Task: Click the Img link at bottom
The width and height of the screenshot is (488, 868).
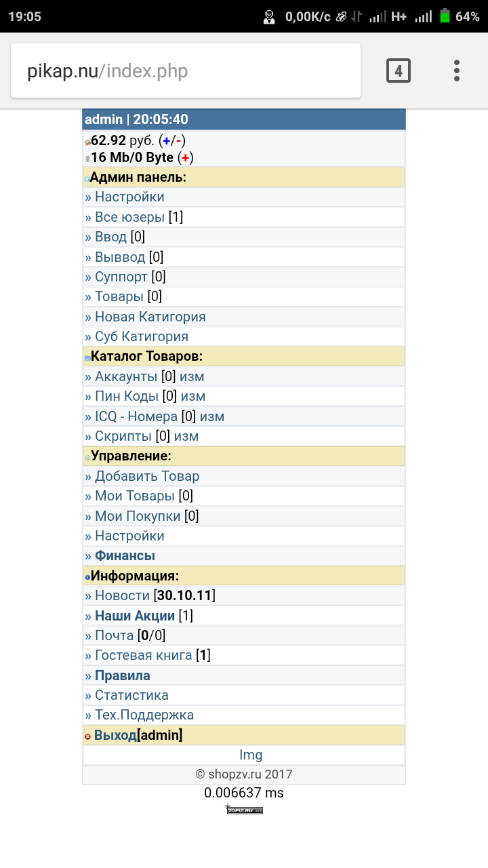Action: (251, 755)
